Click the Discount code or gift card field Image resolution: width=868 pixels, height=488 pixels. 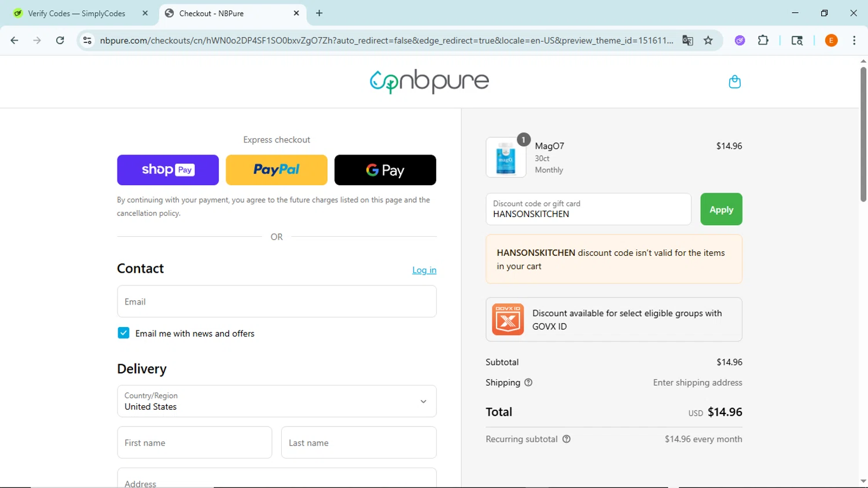(x=589, y=209)
